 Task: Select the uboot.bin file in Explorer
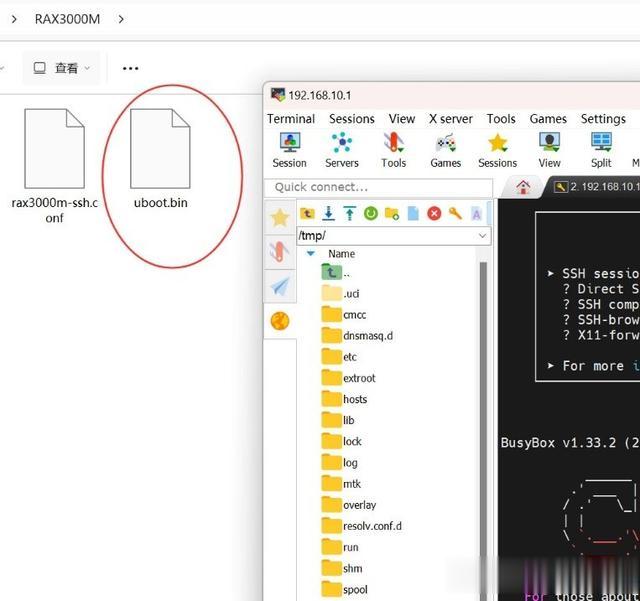click(x=160, y=159)
